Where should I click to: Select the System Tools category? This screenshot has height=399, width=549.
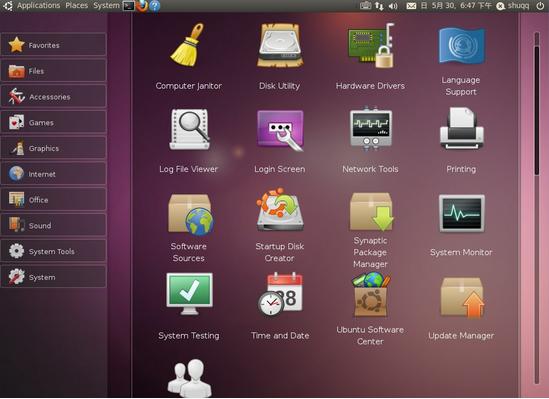coord(54,251)
